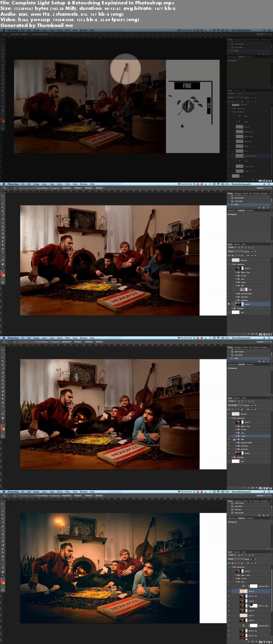Click the foreground color swatch in 00:05:31 frame

point(2,273)
